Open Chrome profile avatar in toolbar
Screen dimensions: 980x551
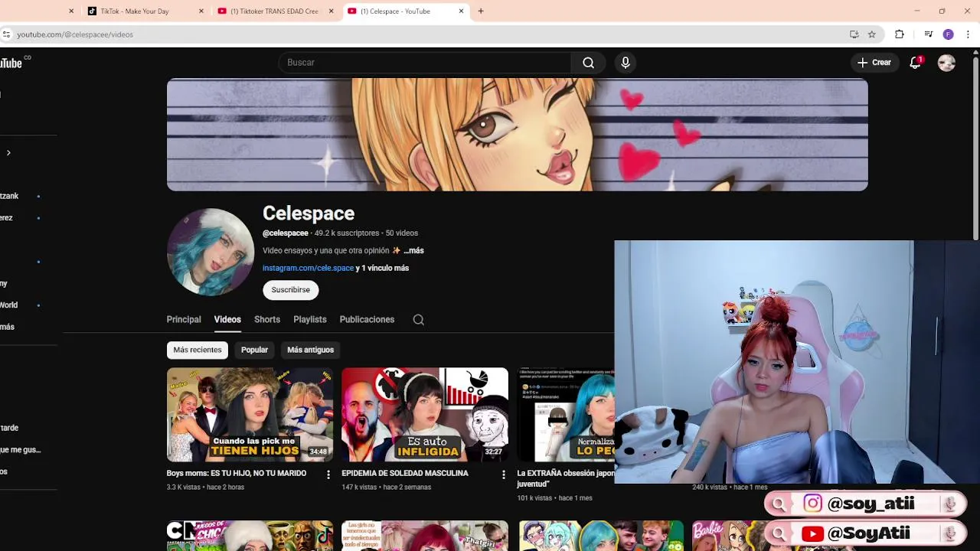click(948, 34)
